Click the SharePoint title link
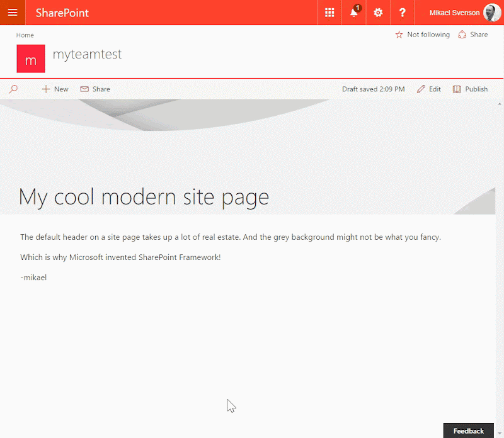Image resolution: width=504 pixels, height=438 pixels. [x=62, y=13]
